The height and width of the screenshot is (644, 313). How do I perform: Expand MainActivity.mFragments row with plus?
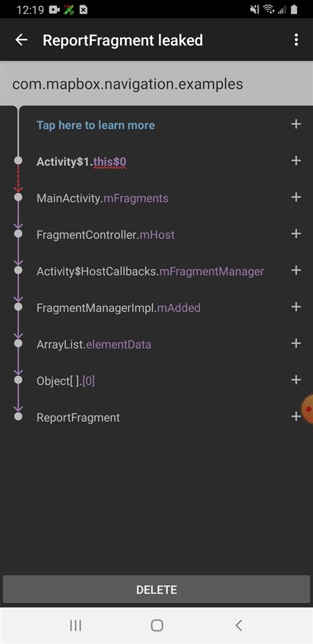click(x=296, y=197)
